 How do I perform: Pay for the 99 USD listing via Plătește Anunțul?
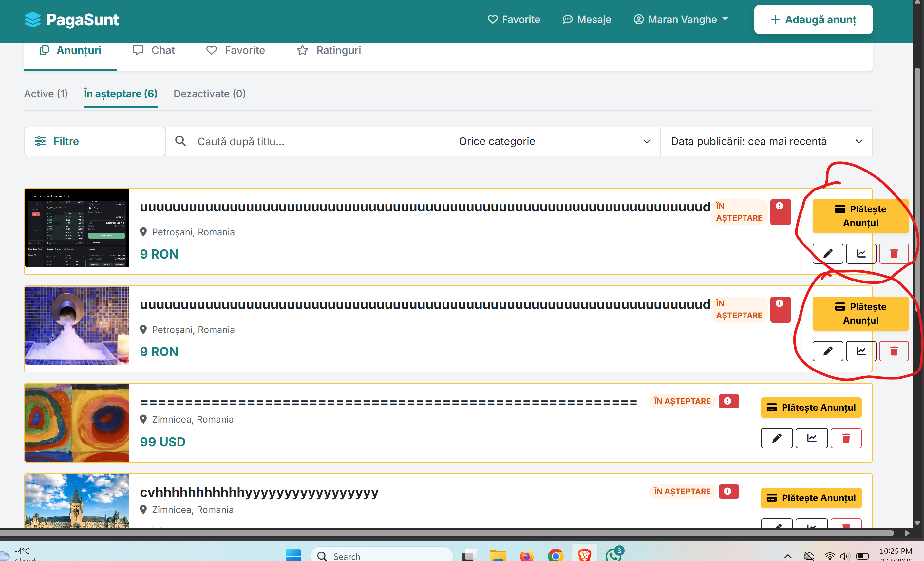click(811, 407)
